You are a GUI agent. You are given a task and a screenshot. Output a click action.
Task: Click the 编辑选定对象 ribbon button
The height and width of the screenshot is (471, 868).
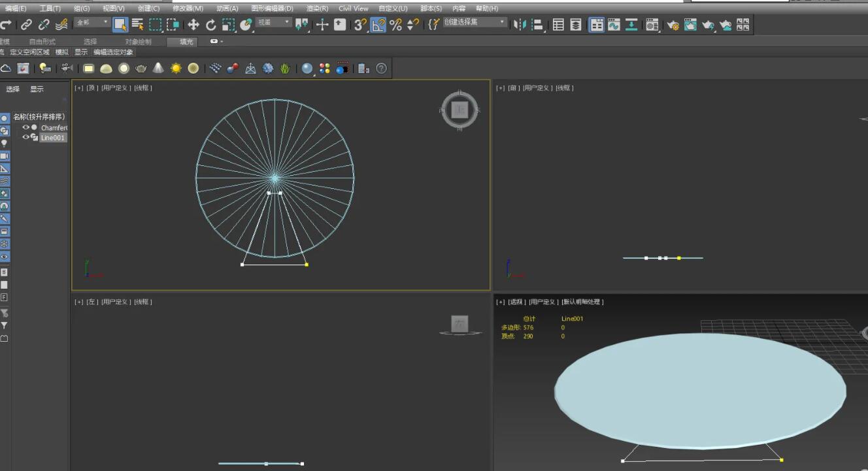pos(113,52)
